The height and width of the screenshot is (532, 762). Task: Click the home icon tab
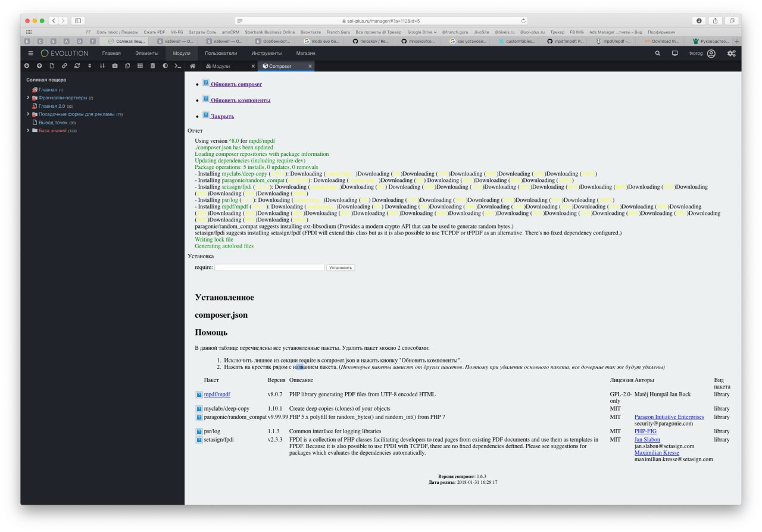[x=193, y=66]
